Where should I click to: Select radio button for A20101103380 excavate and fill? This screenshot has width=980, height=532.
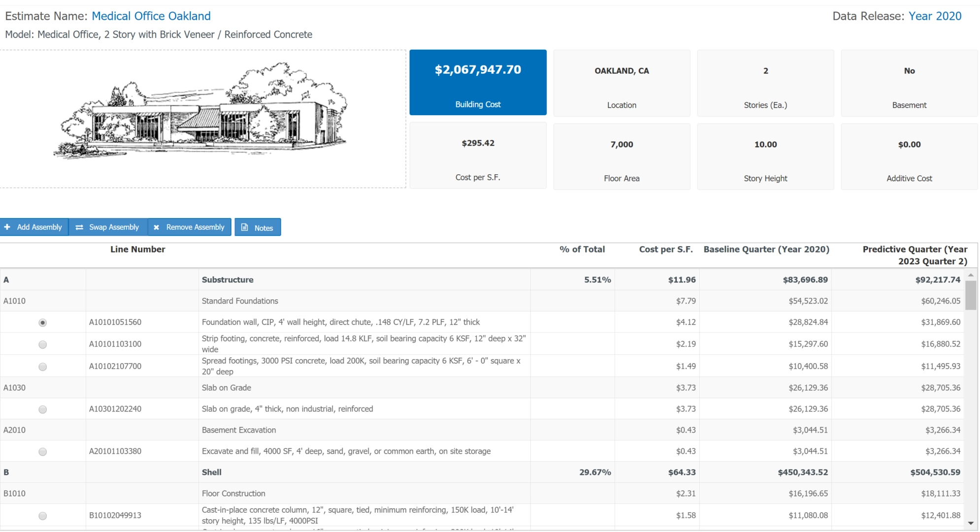pos(42,451)
